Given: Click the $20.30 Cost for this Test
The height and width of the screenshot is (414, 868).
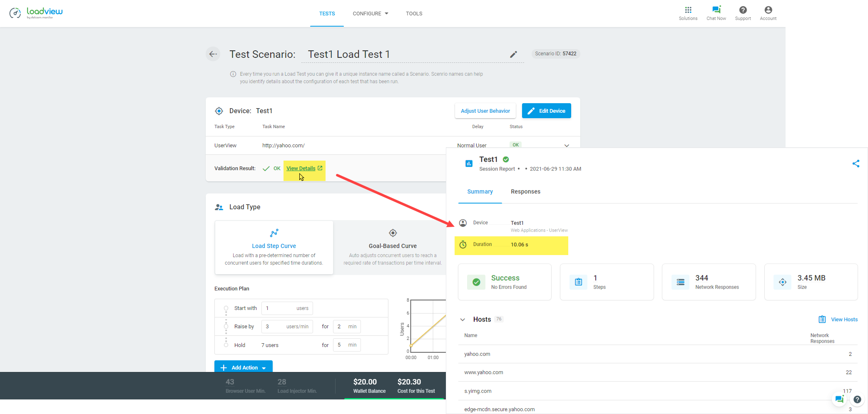Looking at the screenshot, I should pyautogui.click(x=409, y=382).
